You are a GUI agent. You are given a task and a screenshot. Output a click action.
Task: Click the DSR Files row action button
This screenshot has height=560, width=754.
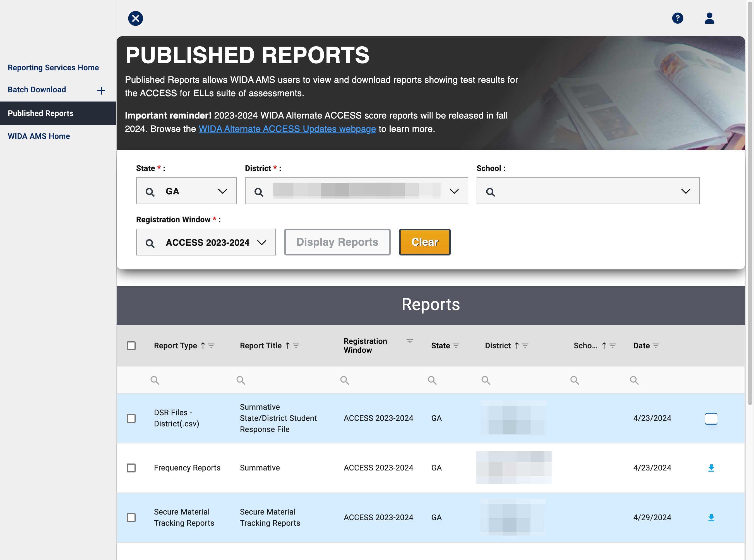click(x=711, y=419)
